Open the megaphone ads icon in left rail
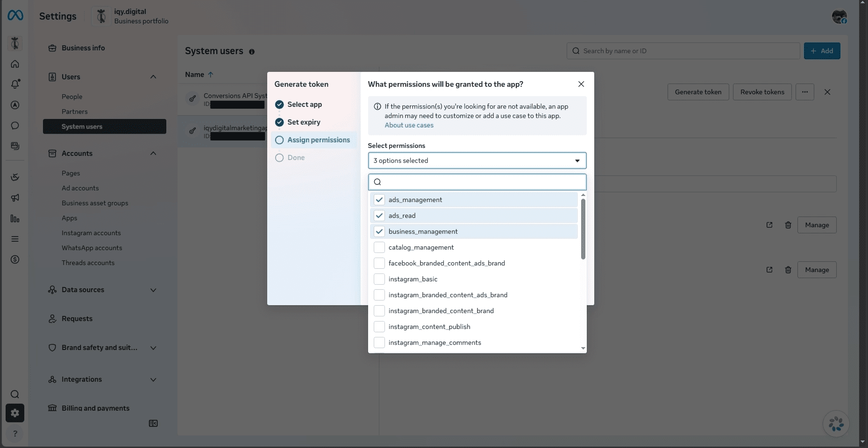 click(x=15, y=198)
